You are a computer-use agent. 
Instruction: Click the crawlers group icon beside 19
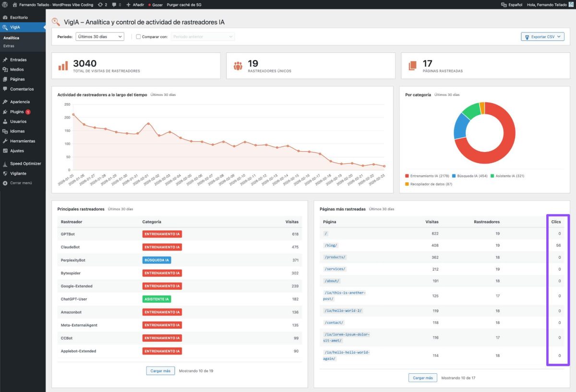(x=238, y=66)
